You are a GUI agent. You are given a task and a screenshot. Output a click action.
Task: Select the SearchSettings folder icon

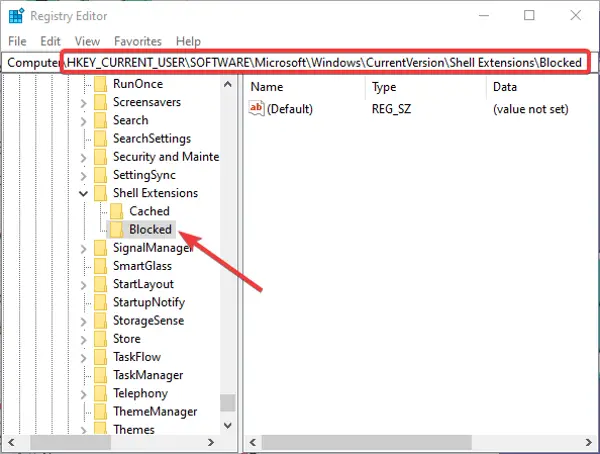[x=101, y=139]
